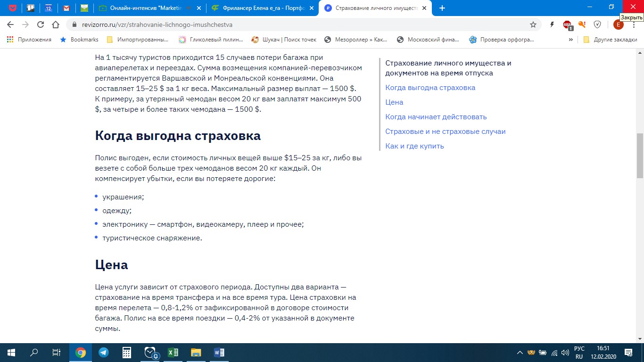644x362 pixels.
Task: Open the alarm clock app on taskbar
Action: (x=150, y=352)
